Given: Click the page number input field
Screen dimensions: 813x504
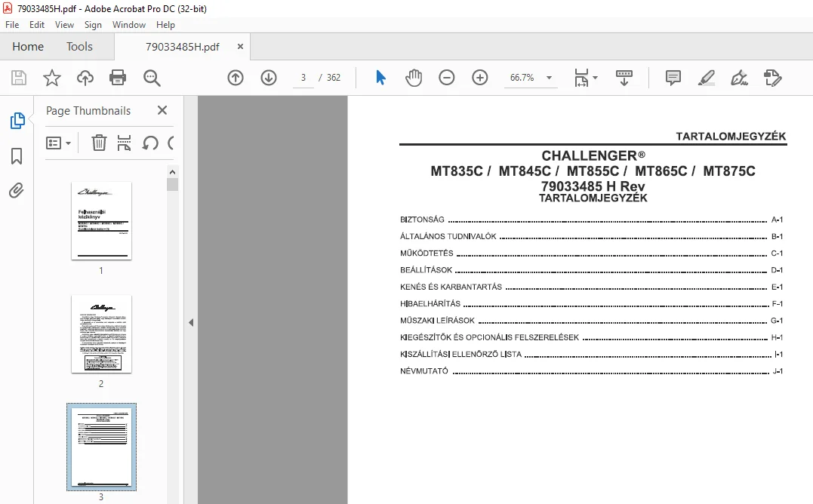Looking at the screenshot, I should [x=303, y=78].
